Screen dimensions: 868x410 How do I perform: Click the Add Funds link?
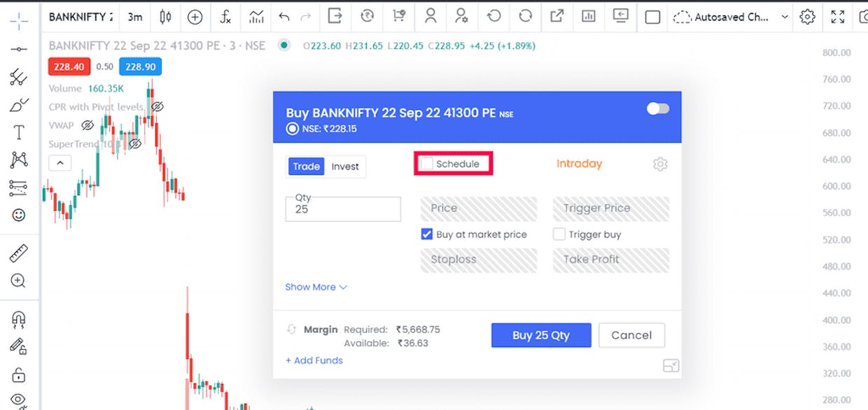point(314,360)
